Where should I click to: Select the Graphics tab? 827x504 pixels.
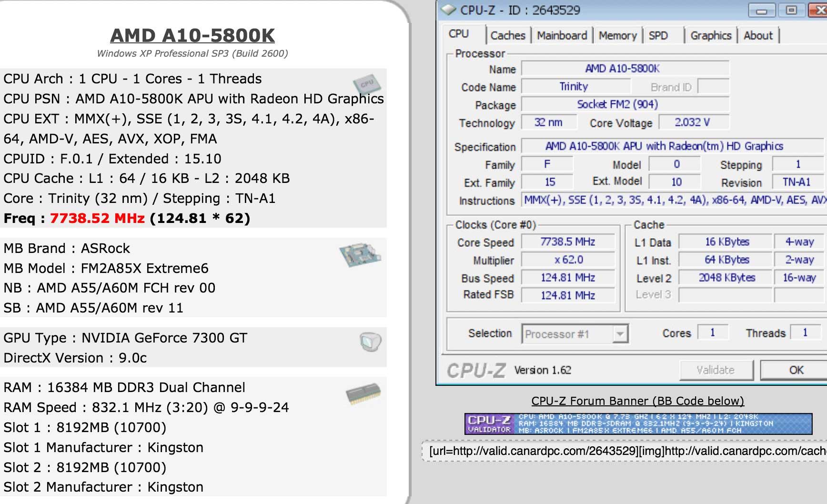(711, 36)
